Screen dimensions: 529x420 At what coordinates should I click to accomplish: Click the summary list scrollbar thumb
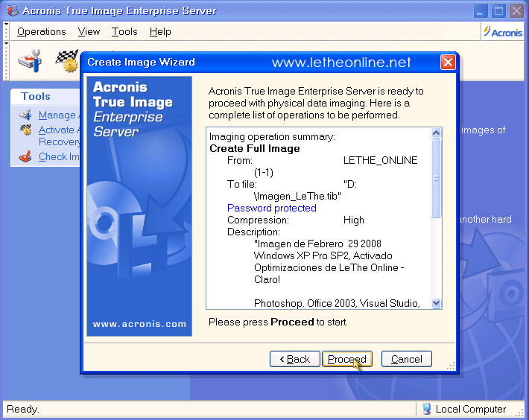[x=436, y=178]
